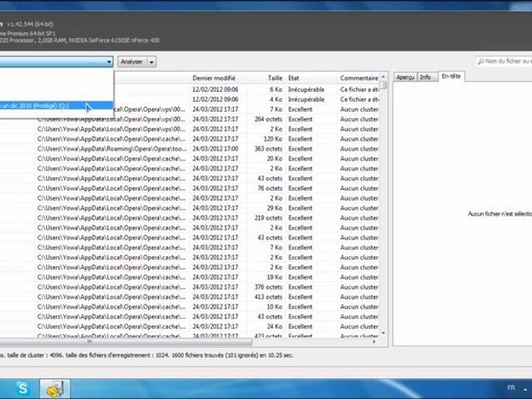The width and height of the screenshot is (532, 399).
Task: Select the row sized '76 octets'
Action: click(190, 188)
